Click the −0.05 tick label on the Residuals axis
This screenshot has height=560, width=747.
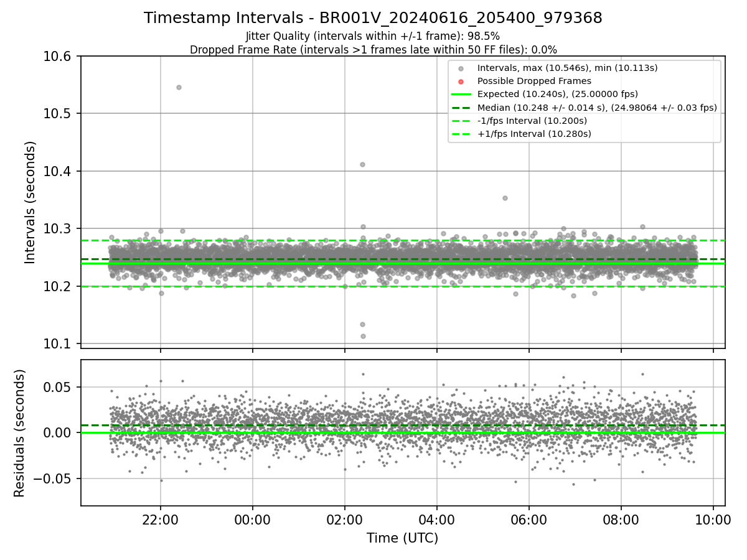point(52,479)
